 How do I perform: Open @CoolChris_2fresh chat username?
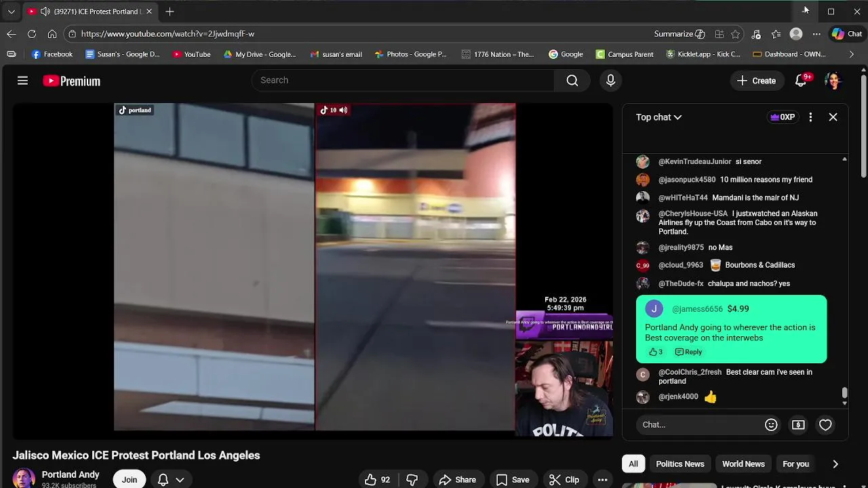(690, 372)
